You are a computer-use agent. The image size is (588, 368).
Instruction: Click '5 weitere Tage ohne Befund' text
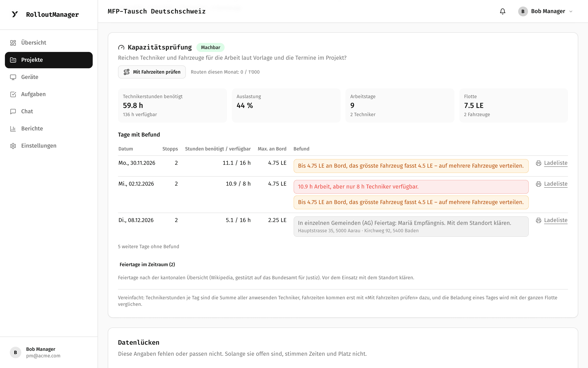click(148, 247)
